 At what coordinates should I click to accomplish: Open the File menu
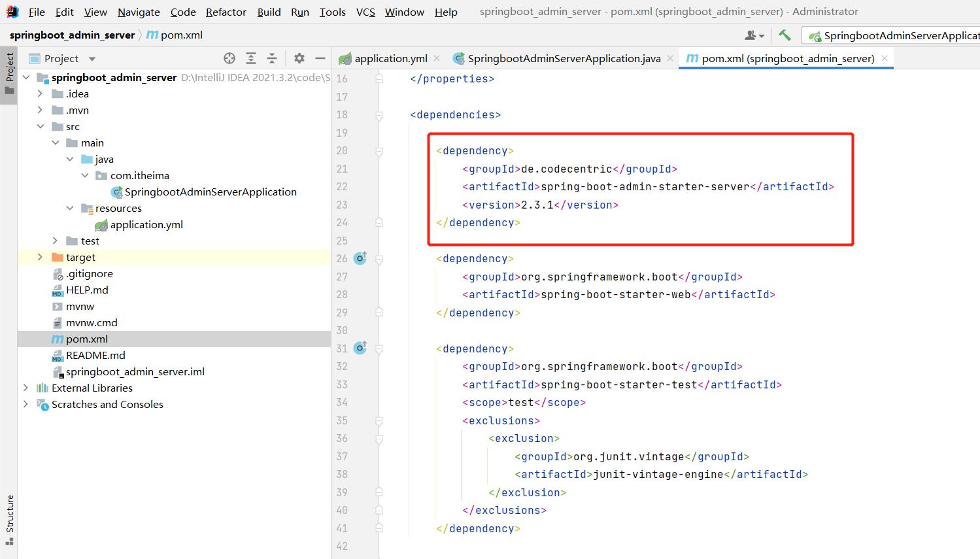[37, 12]
